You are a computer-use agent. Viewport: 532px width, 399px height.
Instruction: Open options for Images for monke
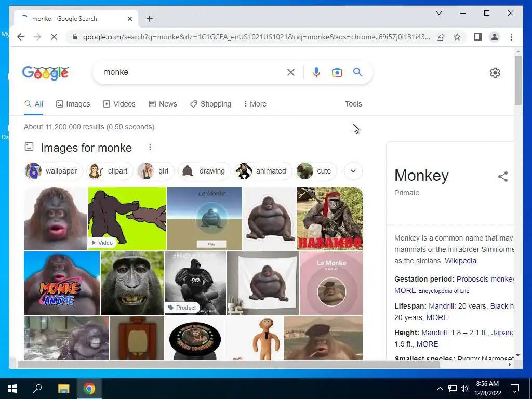[x=150, y=147]
